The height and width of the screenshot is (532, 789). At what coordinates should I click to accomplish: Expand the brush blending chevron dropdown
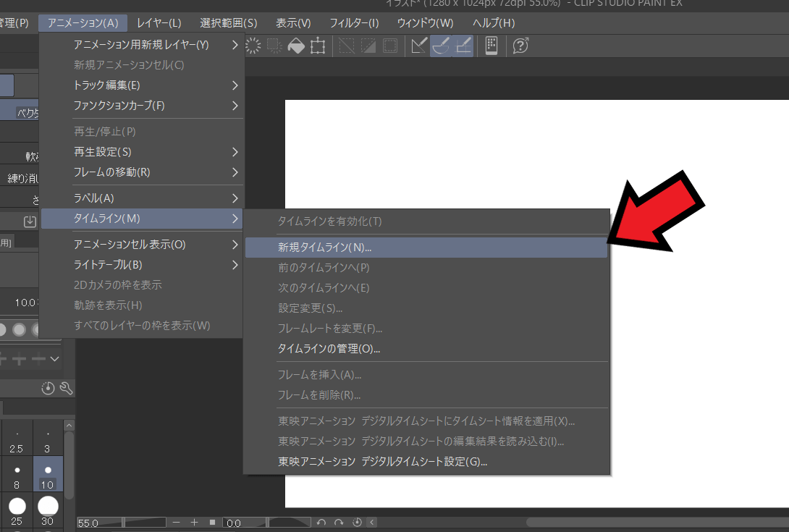click(x=54, y=359)
